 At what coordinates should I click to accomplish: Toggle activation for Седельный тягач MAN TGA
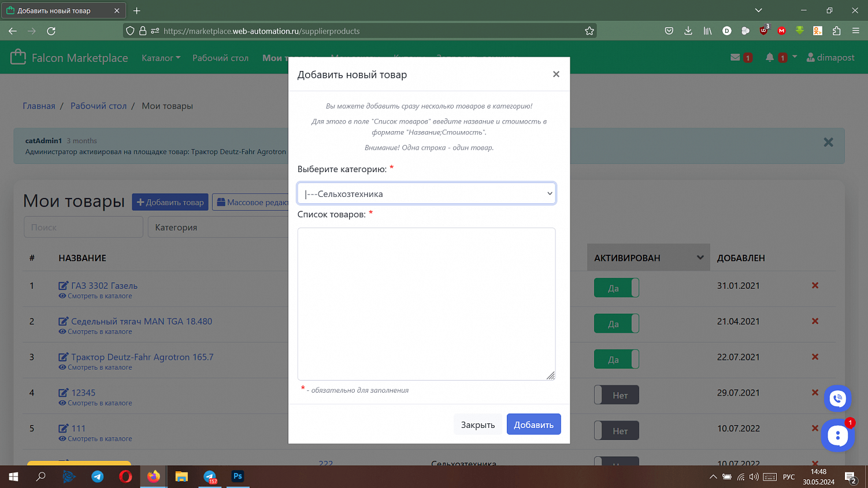coord(616,324)
